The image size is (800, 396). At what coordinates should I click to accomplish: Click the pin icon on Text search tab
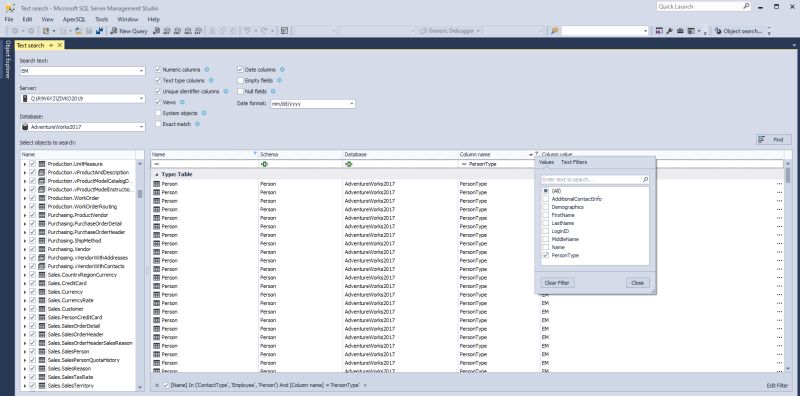(x=52, y=45)
